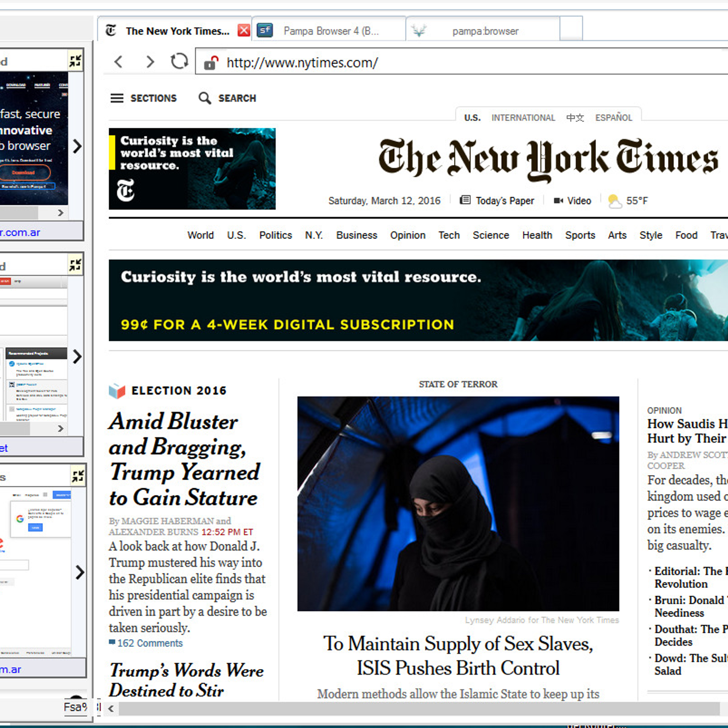Screen dimensions: 728x728
Task: Select the U.S. edition
Action: pos(472,118)
